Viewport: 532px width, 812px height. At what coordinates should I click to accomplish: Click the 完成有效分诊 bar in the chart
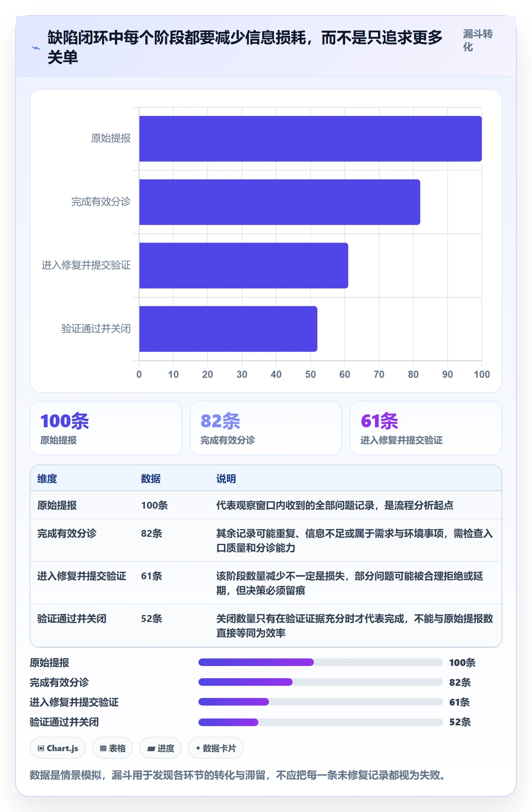click(x=280, y=202)
